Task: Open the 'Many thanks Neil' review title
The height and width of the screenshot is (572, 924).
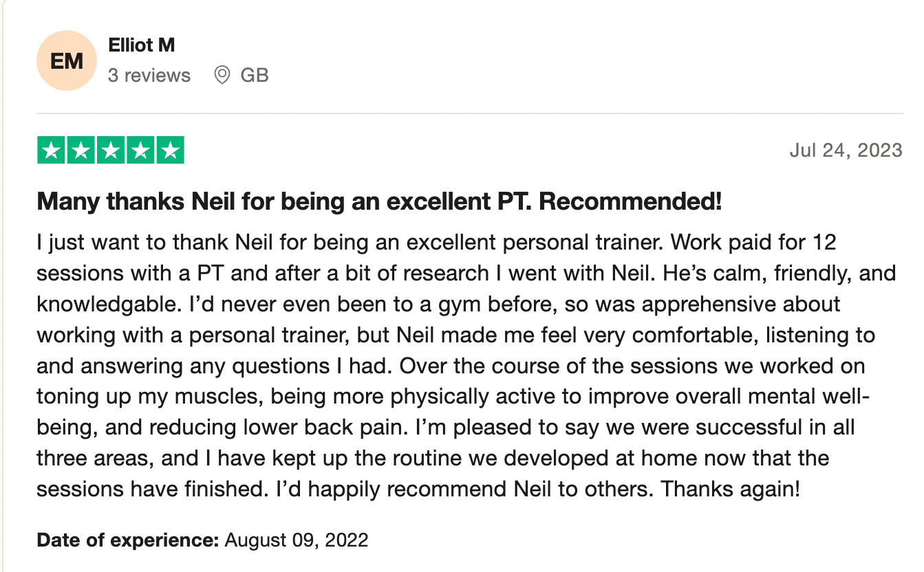Action: (379, 202)
